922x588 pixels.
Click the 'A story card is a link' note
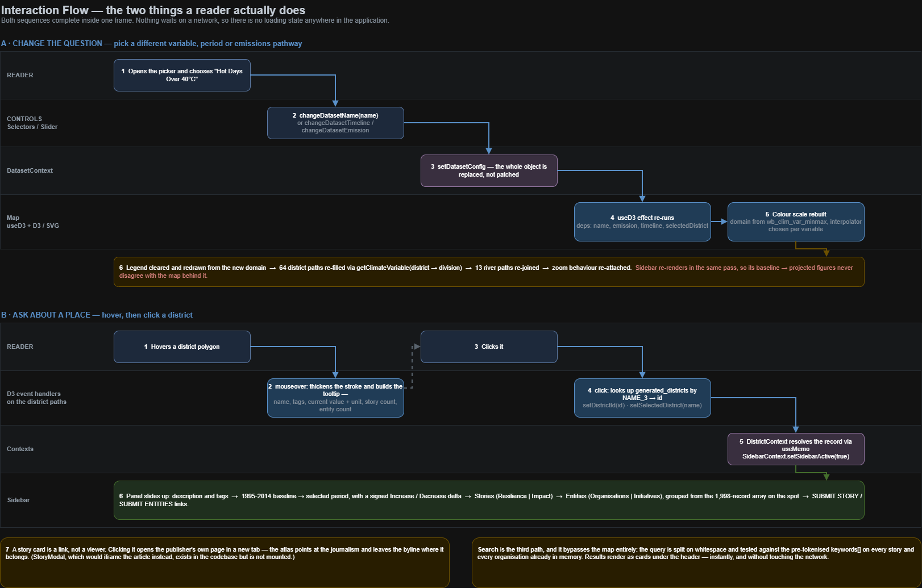(225, 562)
